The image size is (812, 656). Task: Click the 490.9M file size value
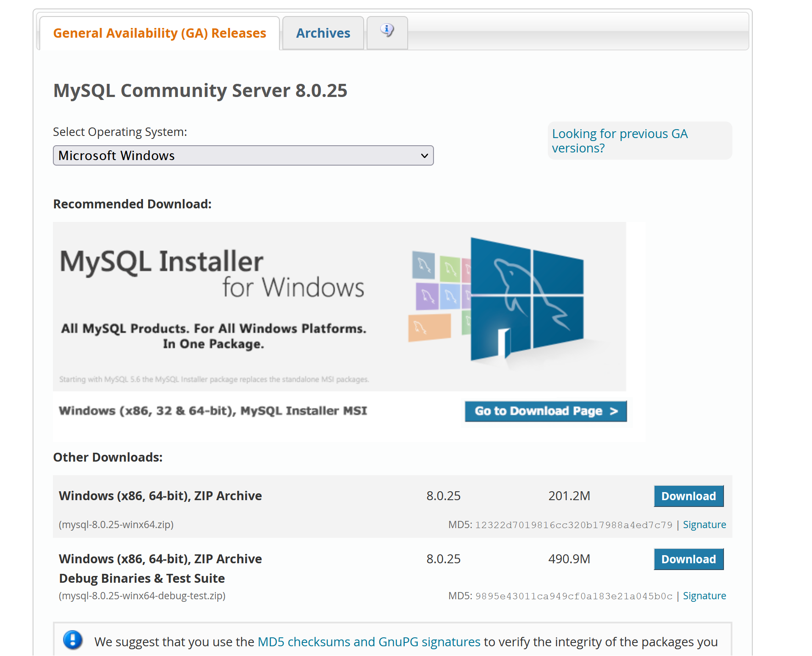569,559
